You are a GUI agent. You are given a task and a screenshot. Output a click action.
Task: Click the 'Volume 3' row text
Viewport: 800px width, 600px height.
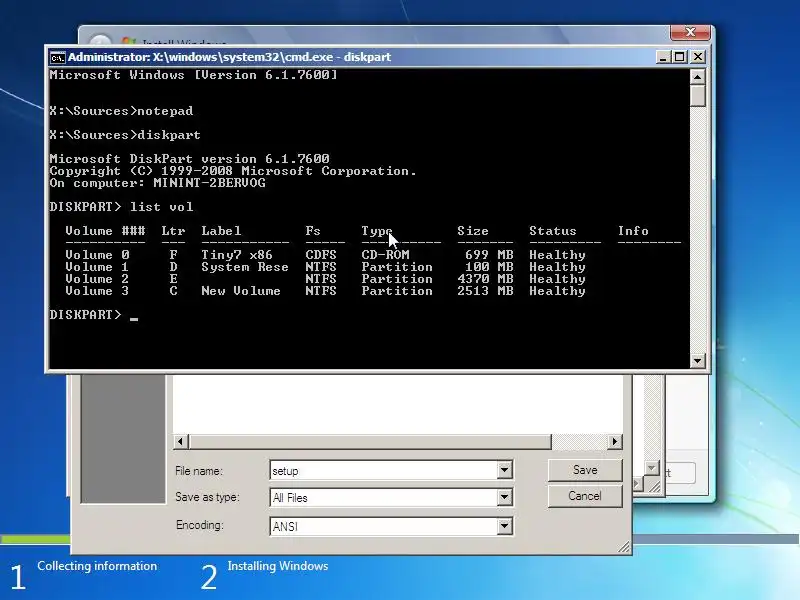coord(97,291)
